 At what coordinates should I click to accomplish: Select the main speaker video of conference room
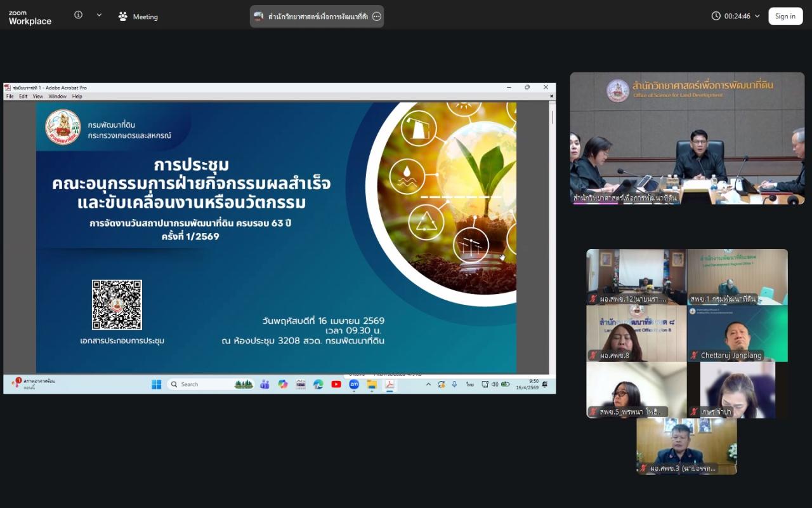pyautogui.click(x=687, y=138)
